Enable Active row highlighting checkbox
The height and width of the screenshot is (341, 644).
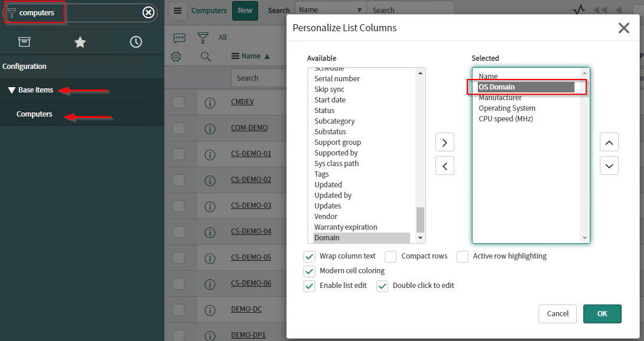tap(463, 256)
